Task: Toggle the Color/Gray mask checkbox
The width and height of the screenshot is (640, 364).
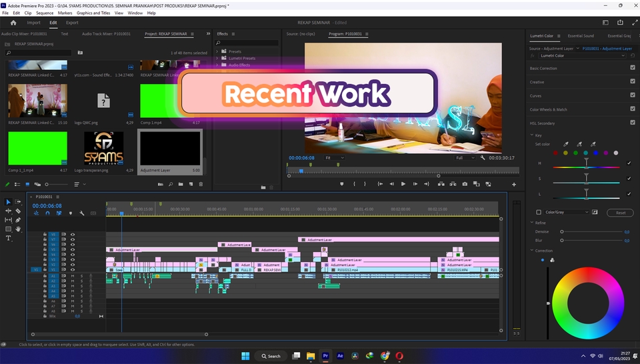Action: 539,212
